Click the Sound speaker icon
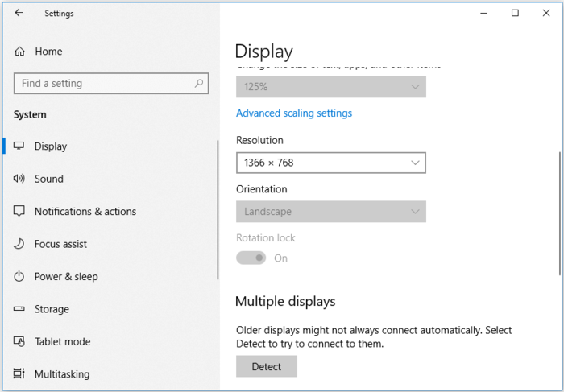This screenshot has width=564, height=392. click(x=19, y=178)
